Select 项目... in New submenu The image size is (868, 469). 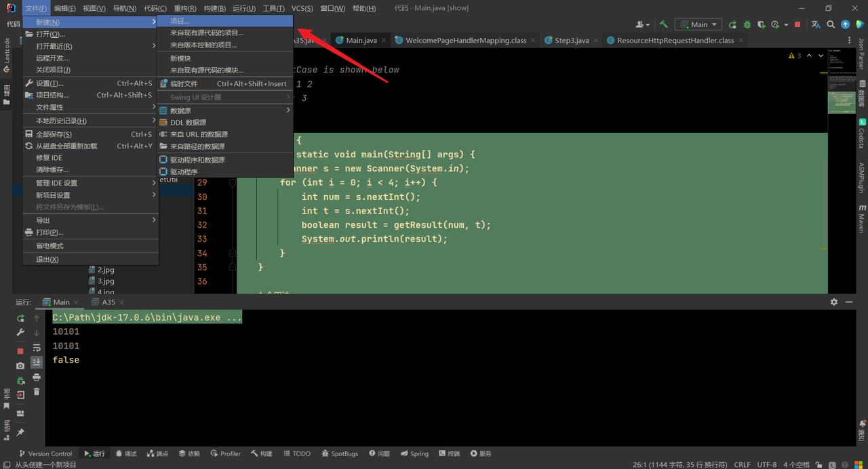[225, 21]
